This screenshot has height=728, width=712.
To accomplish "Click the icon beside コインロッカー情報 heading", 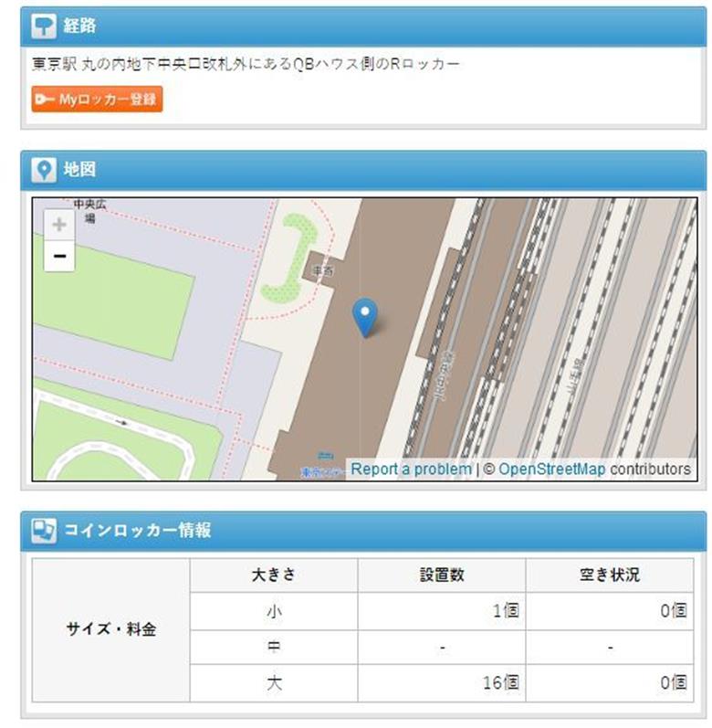I will click(44, 530).
